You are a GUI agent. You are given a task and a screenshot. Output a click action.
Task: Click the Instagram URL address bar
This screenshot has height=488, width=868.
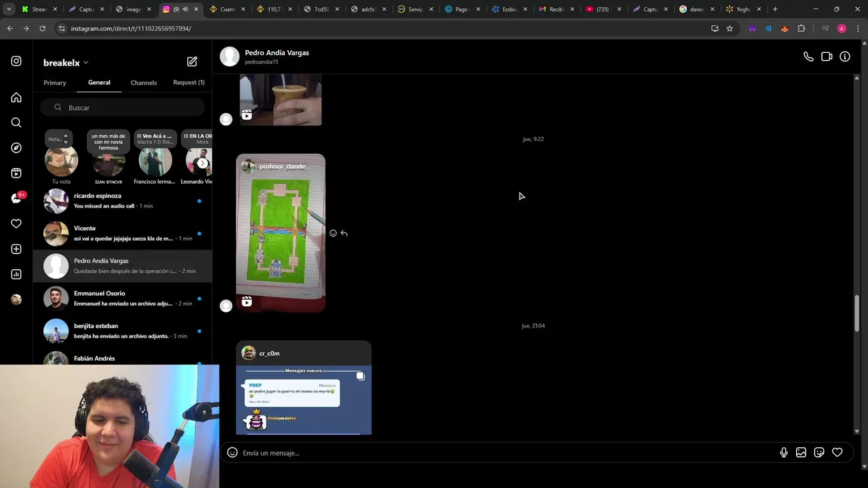click(380, 28)
